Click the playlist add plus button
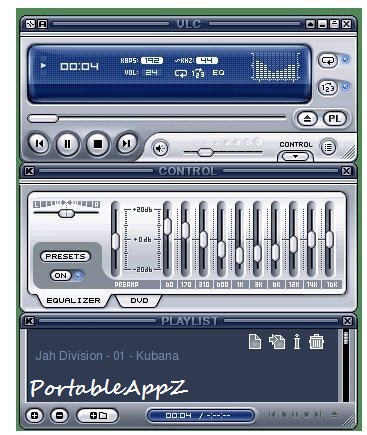The height and width of the screenshot is (435, 367). point(35,415)
